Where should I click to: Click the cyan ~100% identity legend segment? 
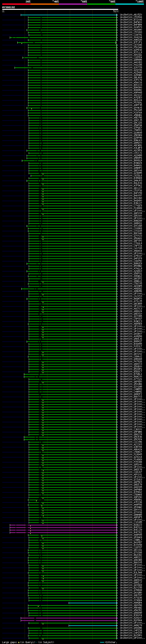[x=130, y=4]
